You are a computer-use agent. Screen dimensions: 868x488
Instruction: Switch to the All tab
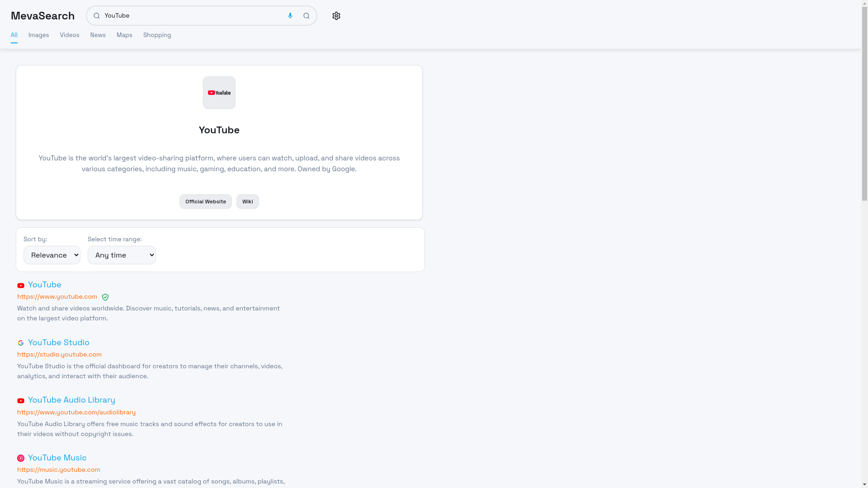click(x=14, y=35)
